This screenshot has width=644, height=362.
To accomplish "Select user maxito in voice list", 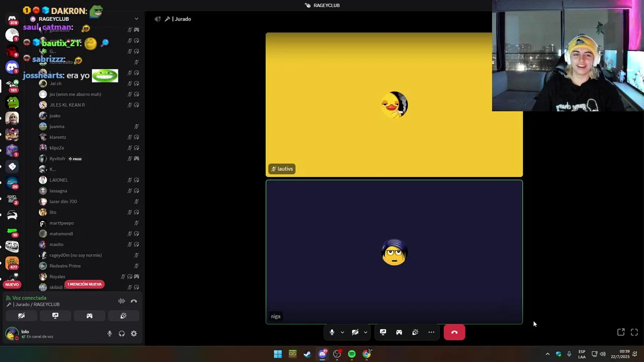I will click(x=56, y=244).
